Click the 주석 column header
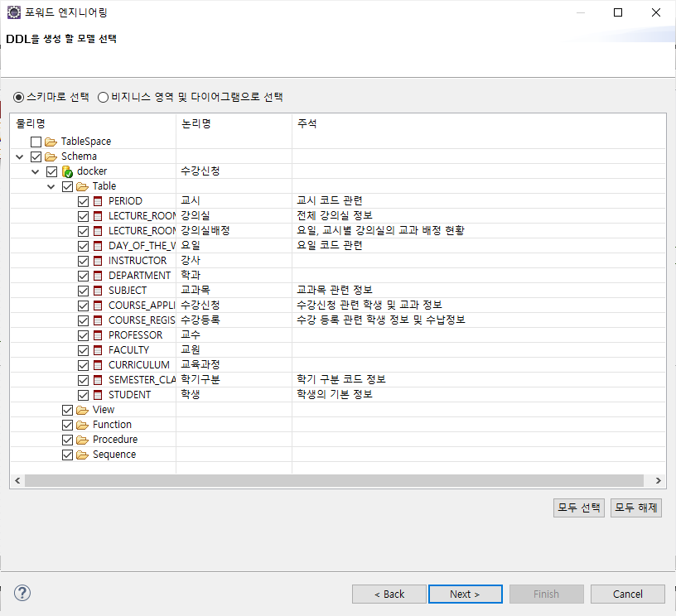The height and width of the screenshot is (616, 676). tap(479, 123)
